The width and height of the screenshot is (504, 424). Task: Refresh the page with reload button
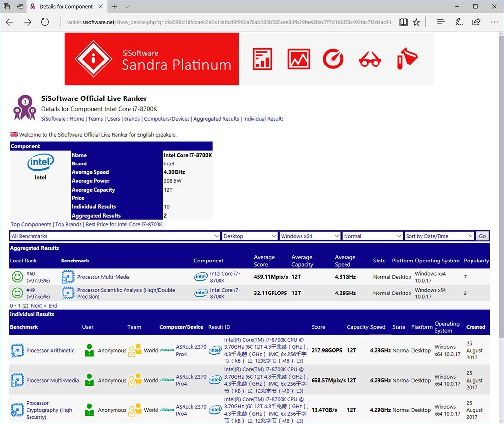tap(45, 22)
